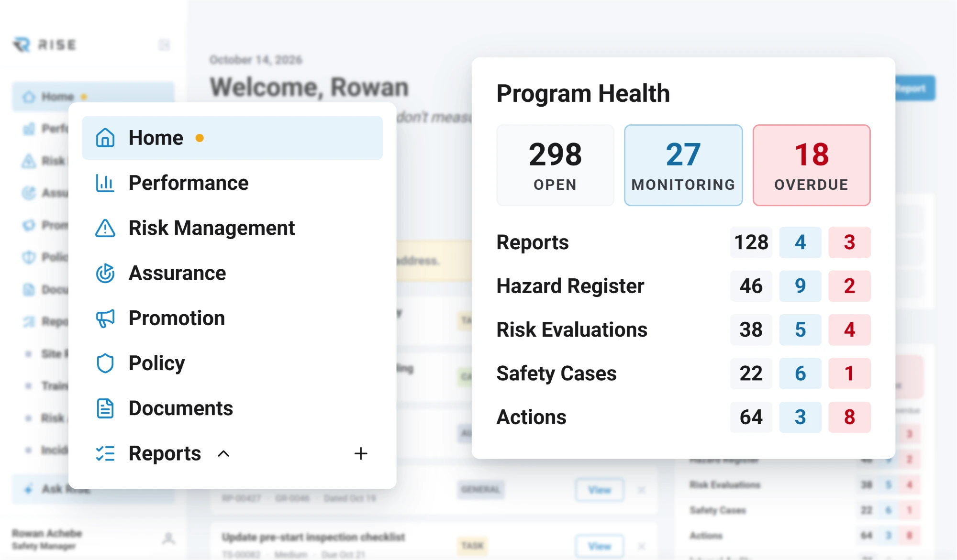
Task: Click the Performance bar chart icon
Action: click(105, 183)
